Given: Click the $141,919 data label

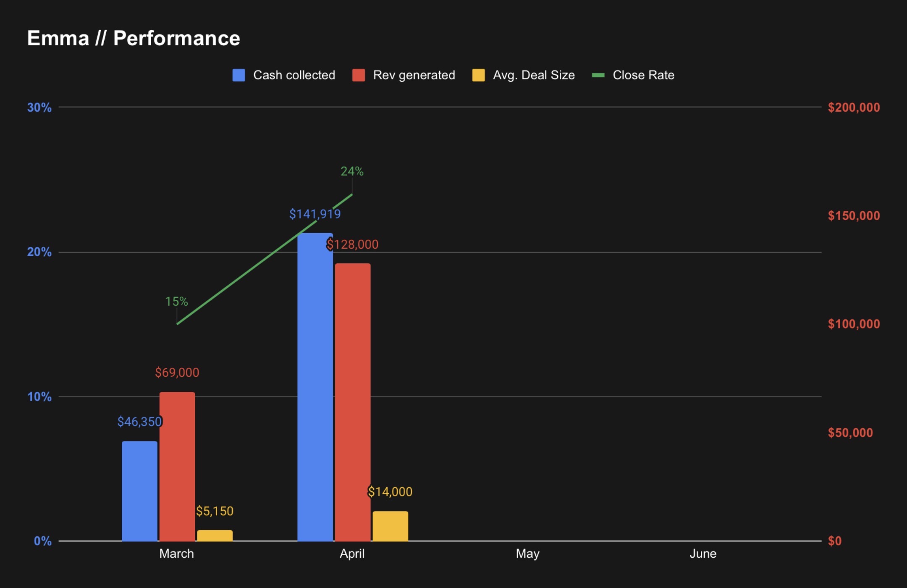Looking at the screenshot, I should tap(315, 214).
